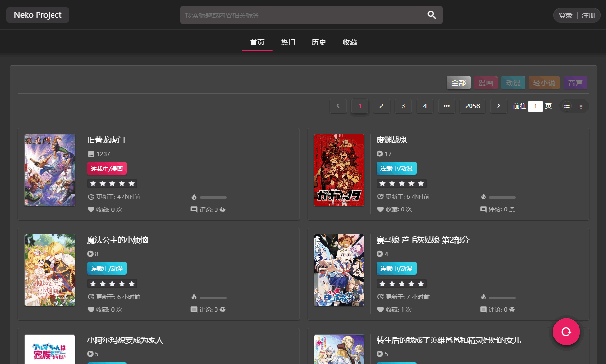Image resolution: width=606 pixels, height=364 pixels.
Task: Rate 旧著龙虎门 with the star bar
Action: pyautogui.click(x=112, y=183)
